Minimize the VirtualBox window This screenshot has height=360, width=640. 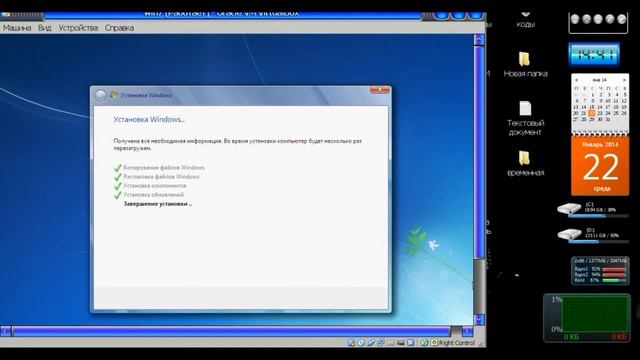tap(442, 16)
